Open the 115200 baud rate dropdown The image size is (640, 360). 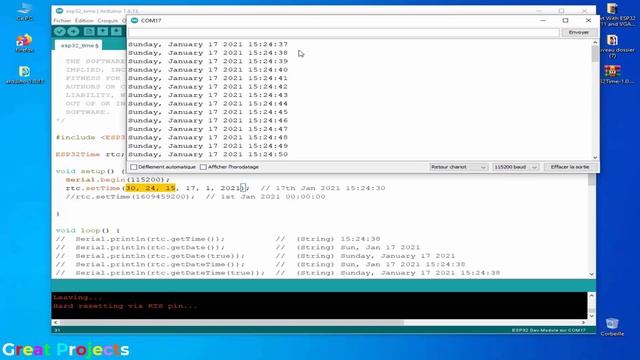click(x=515, y=167)
